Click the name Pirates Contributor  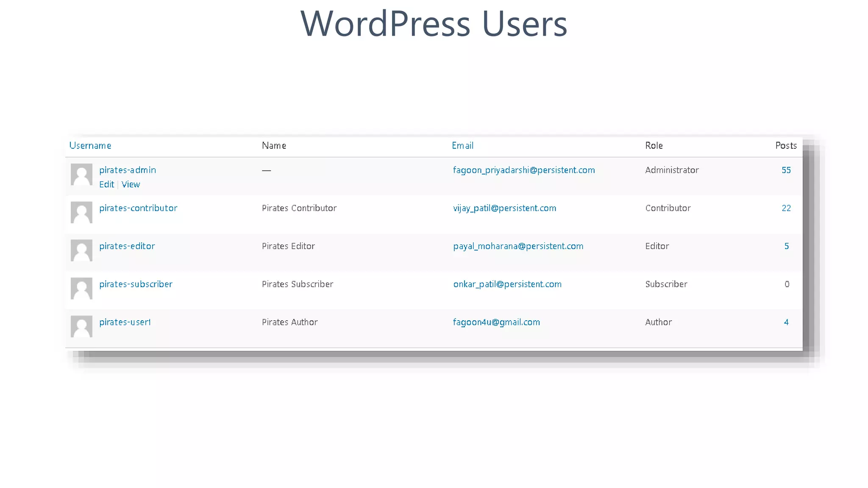click(299, 208)
